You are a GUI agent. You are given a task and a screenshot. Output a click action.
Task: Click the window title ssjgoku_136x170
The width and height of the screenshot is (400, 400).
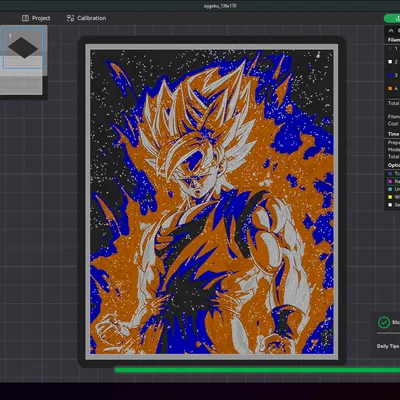pos(220,6)
